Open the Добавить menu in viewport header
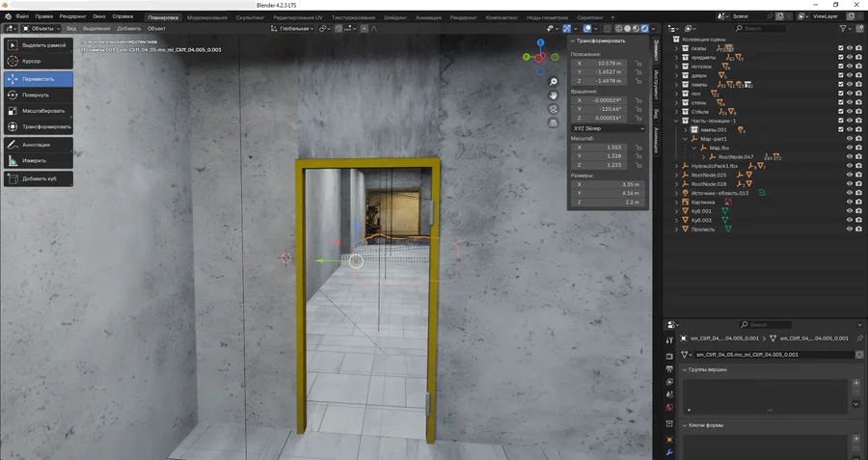Viewport: 868px width, 460px height. tap(129, 28)
